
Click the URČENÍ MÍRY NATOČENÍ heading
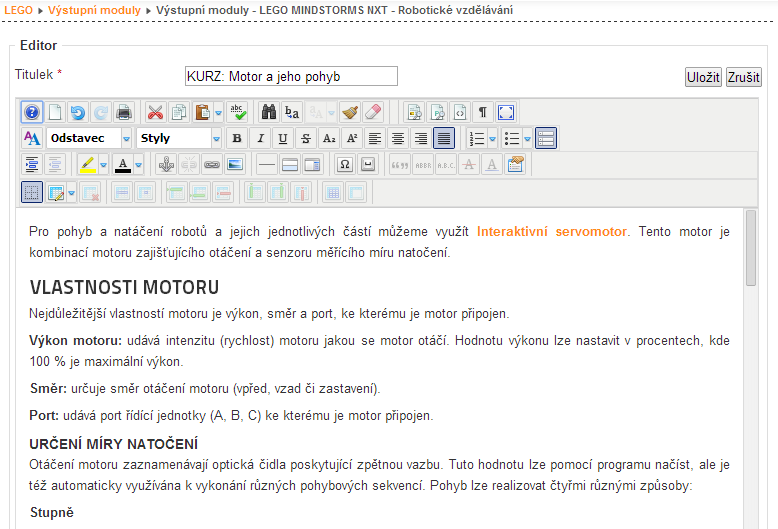(x=114, y=444)
